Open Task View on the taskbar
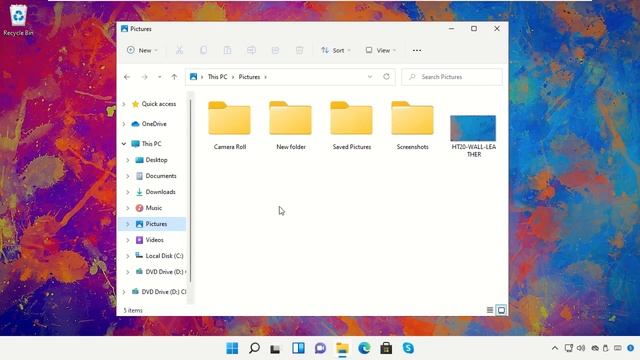 coord(276,349)
